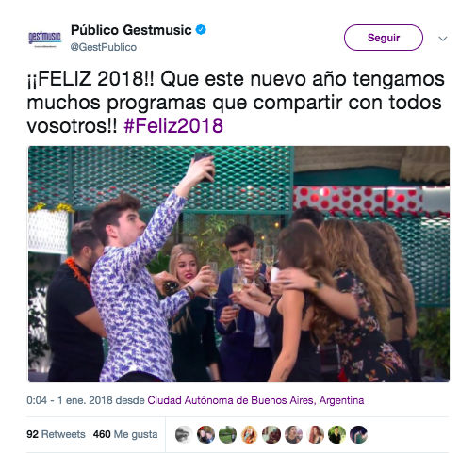Viewport: 476px width, 453px height.
Task: Click the sixth liker avatar in the row
Action: point(293,434)
